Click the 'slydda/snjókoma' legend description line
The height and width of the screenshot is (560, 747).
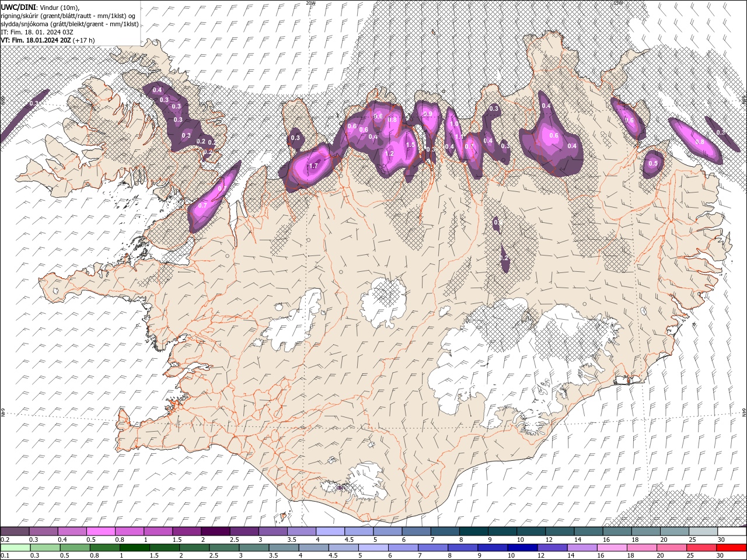69,24
